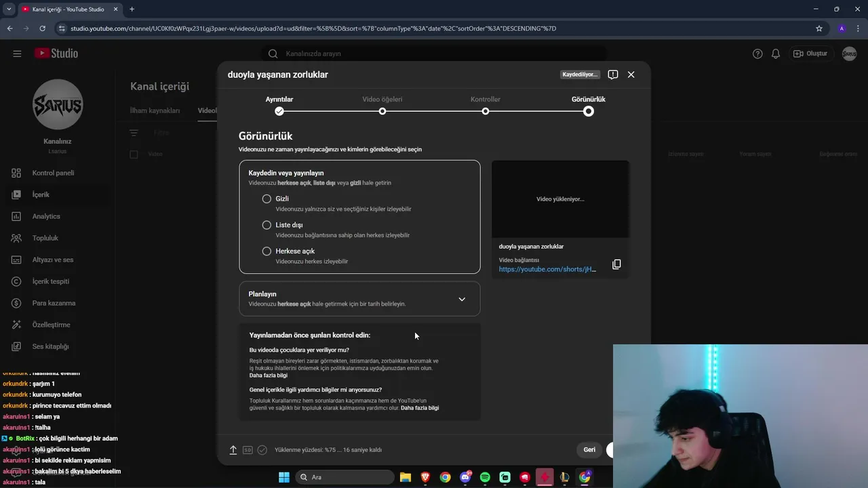Open the Windows Start menu
Screen dimensions: 868x488
click(283, 477)
